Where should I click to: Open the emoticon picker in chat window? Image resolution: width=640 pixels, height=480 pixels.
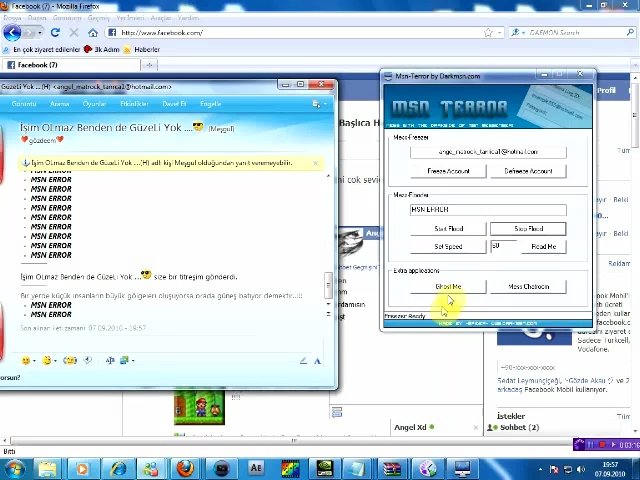pos(26,360)
